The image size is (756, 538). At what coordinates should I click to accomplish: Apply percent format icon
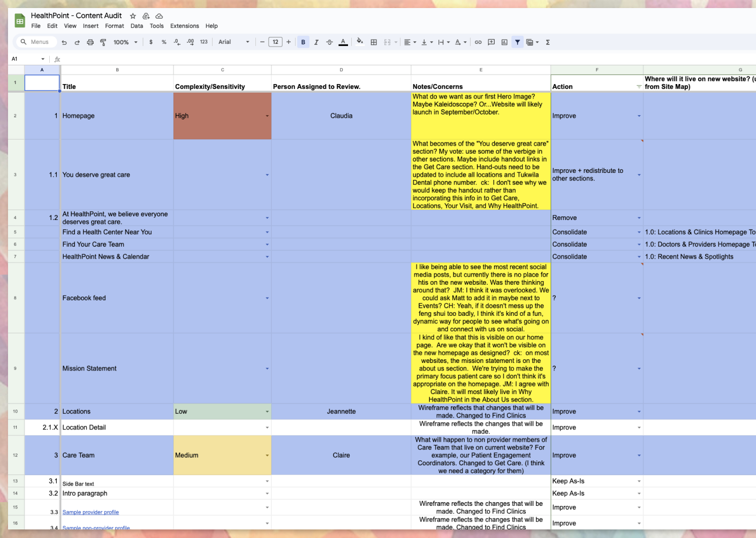click(x=164, y=42)
